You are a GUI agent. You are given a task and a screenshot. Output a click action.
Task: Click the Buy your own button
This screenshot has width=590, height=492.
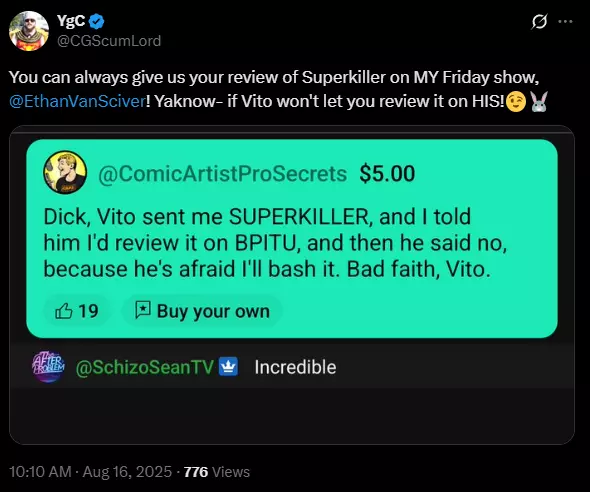(x=202, y=311)
